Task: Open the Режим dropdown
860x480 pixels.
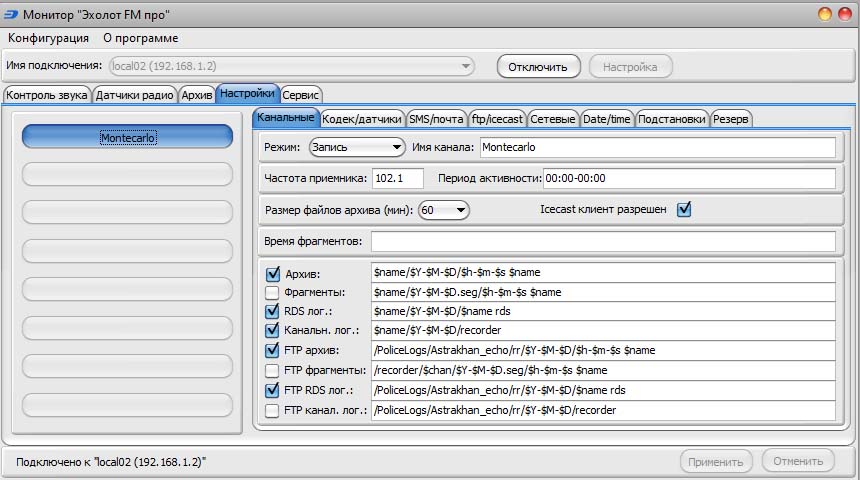Action: point(355,147)
